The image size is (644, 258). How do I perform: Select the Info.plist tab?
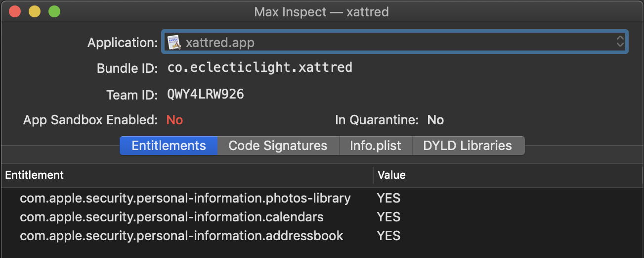[375, 146]
